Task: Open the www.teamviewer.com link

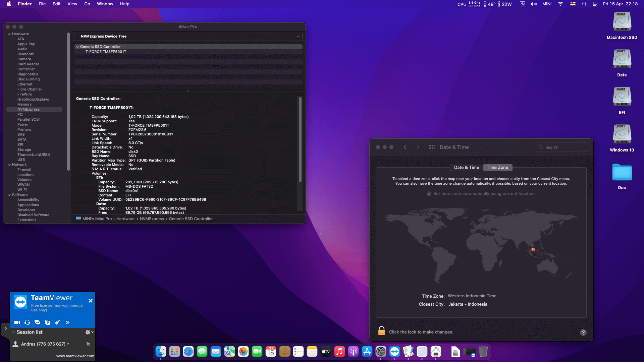Action: [x=75, y=356]
